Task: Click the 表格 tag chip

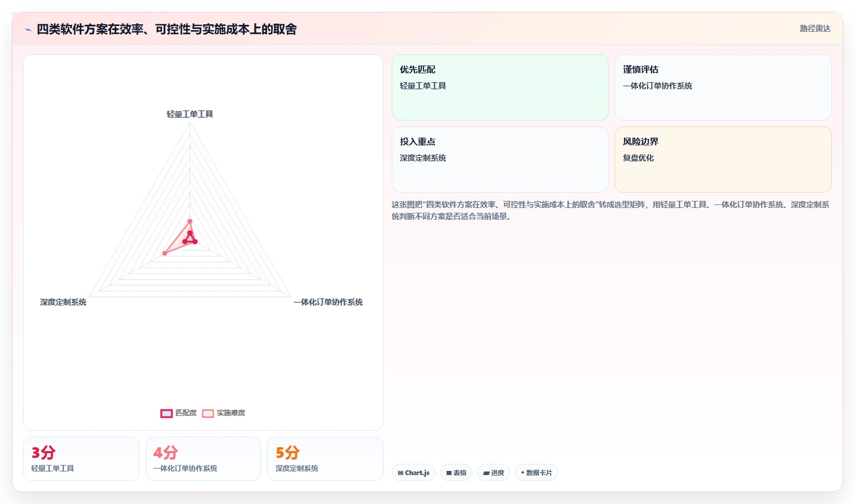Action: pos(456,473)
